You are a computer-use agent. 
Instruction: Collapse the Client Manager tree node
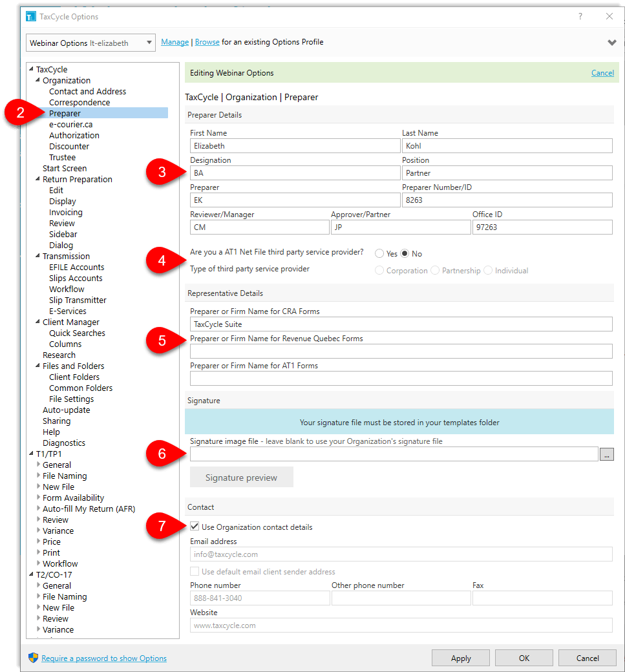tap(37, 321)
